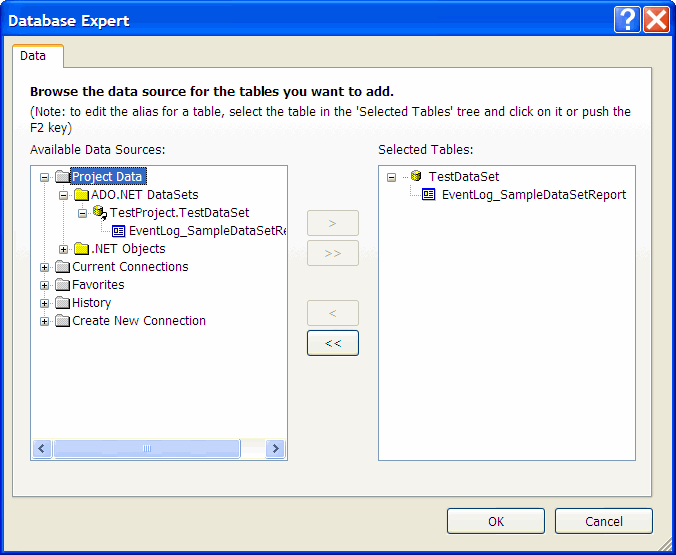Screen dimensions: 676x555
Task: Remove all tables with the << button
Action: pyautogui.click(x=333, y=343)
